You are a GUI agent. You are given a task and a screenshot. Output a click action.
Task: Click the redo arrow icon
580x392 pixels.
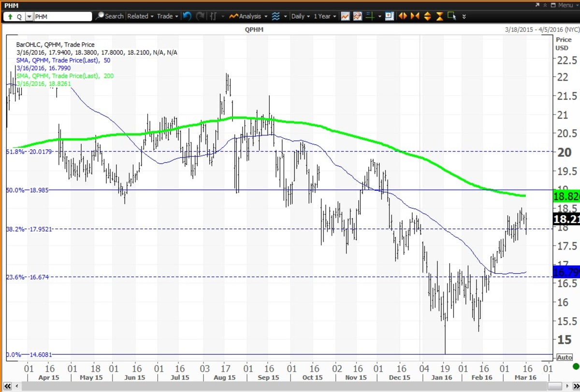(x=200, y=16)
